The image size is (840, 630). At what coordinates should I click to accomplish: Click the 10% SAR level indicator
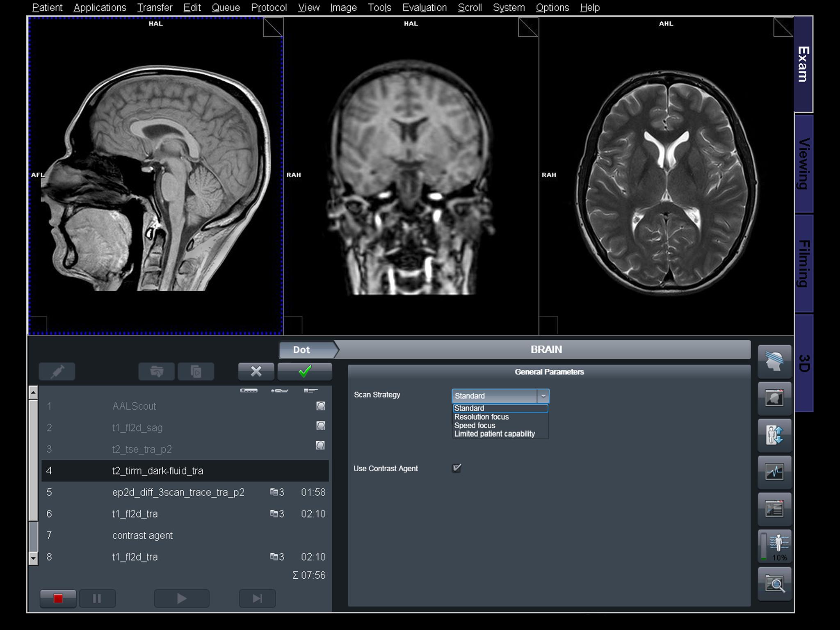[x=775, y=546]
